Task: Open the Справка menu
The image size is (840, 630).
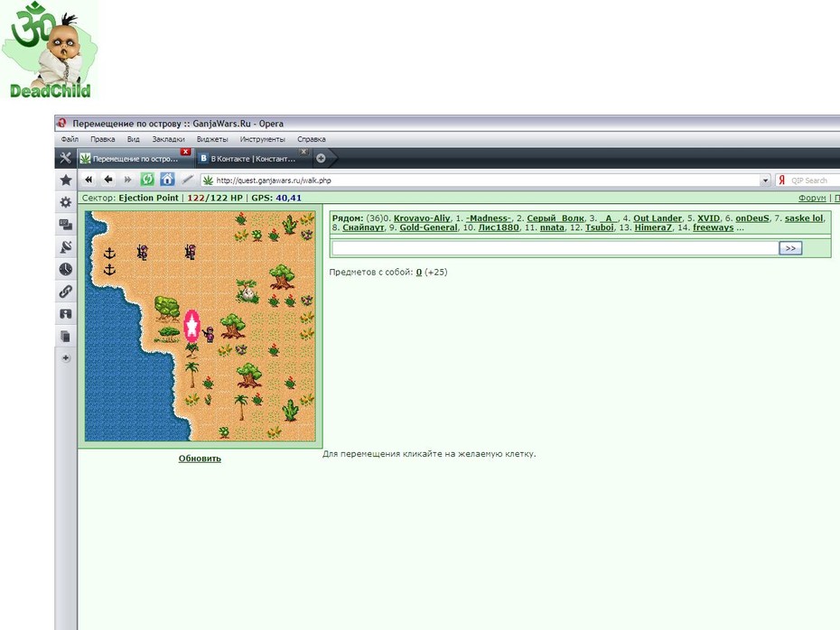Action: 312,139
